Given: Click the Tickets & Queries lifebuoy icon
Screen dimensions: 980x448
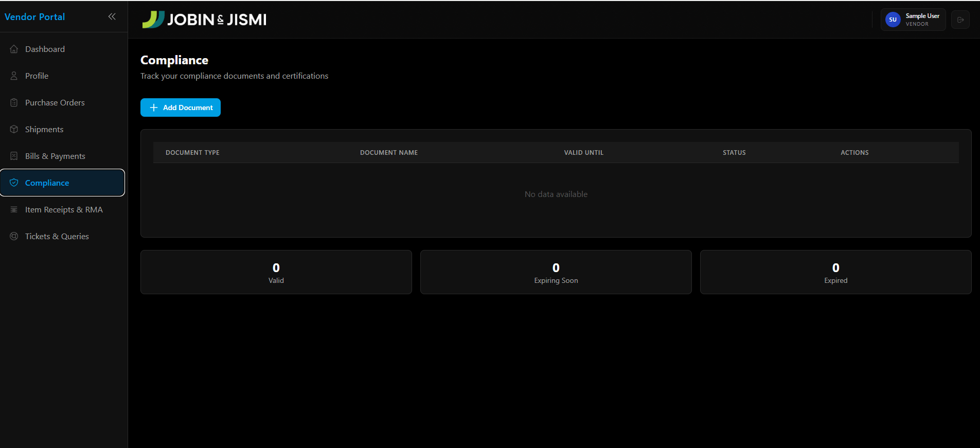Looking at the screenshot, I should click(14, 237).
